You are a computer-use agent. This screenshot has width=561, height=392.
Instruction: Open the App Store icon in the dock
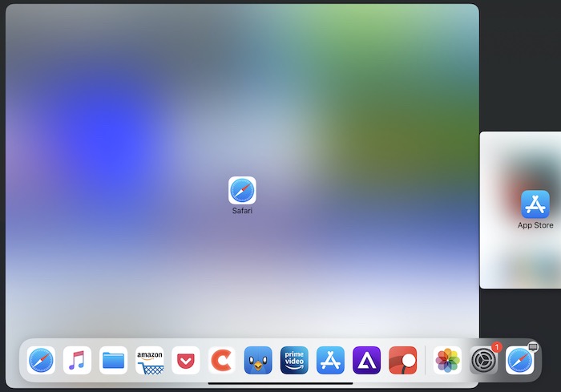[330, 360]
